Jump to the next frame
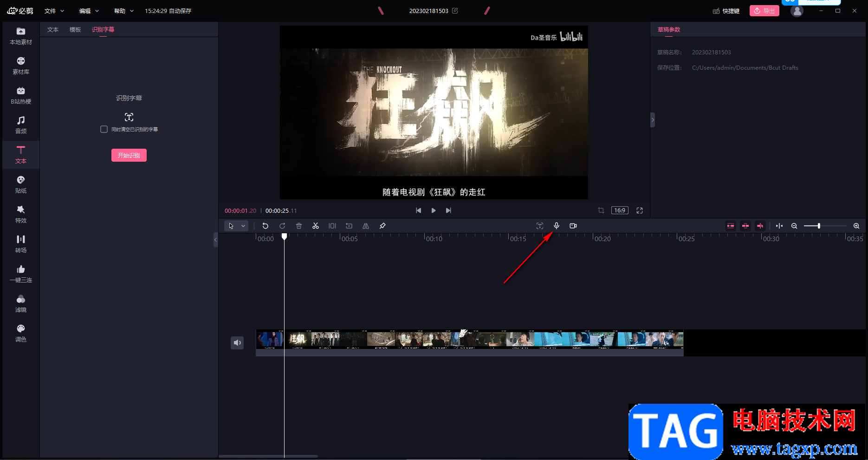The height and width of the screenshot is (460, 868). point(448,210)
